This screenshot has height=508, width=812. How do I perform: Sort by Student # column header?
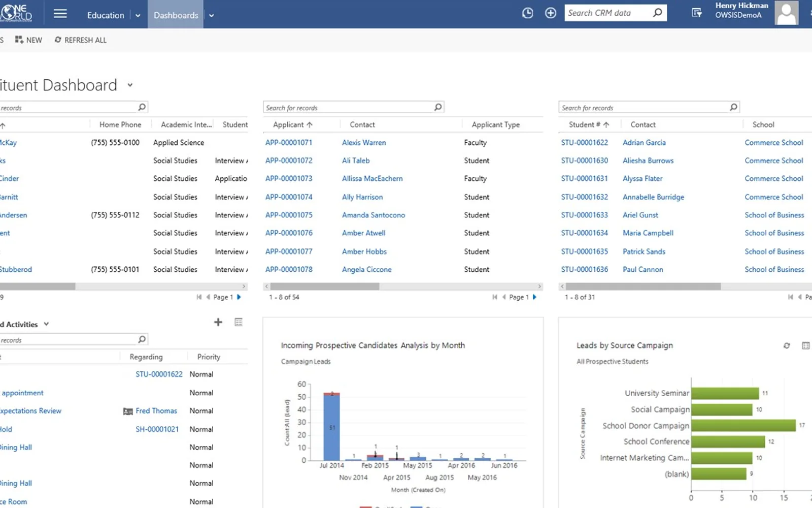coord(589,124)
